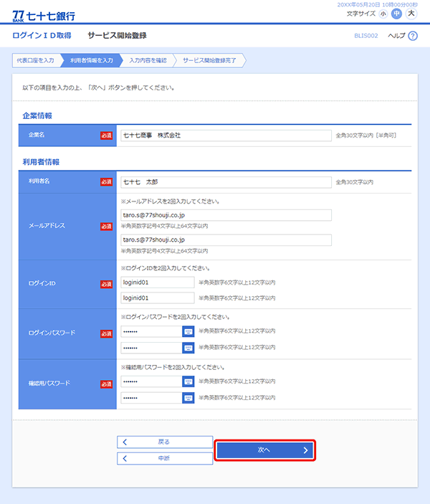This screenshot has height=504, width=430.
Task: Select the 入力内容を確認 step
Action: click(x=148, y=60)
